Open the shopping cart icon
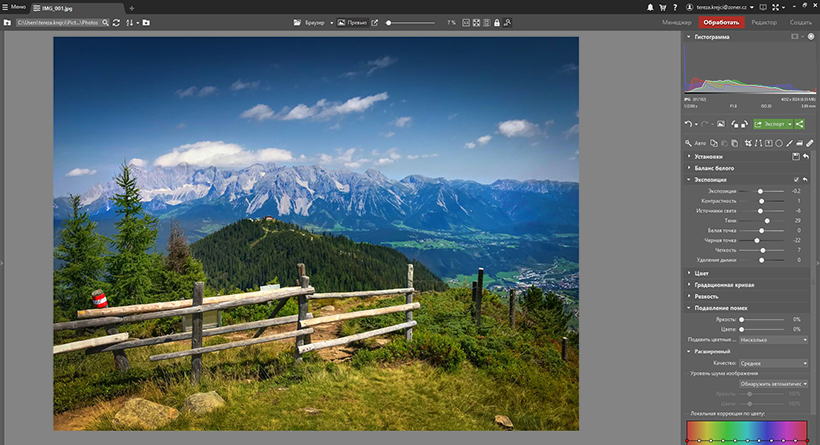 click(663, 7)
